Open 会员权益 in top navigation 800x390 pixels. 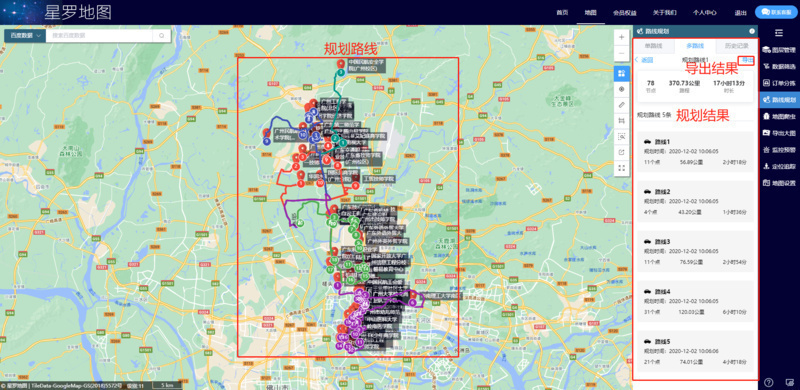(x=623, y=13)
